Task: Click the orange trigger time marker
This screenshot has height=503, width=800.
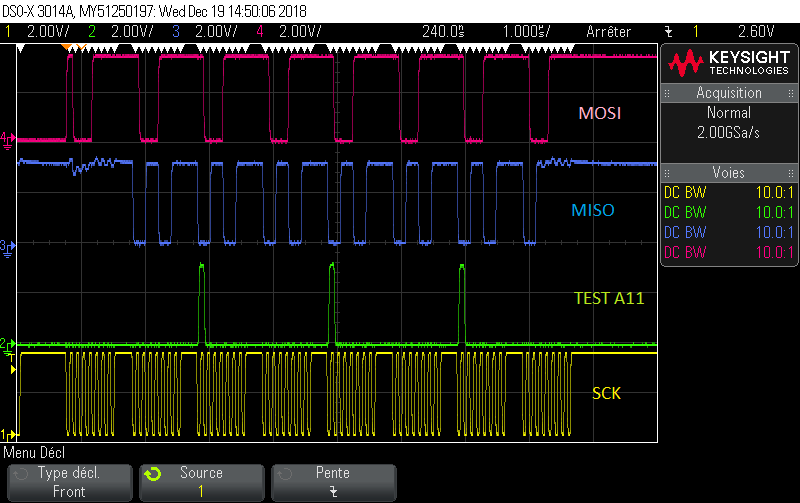Action: pyautogui.click(x=67, y=47)
